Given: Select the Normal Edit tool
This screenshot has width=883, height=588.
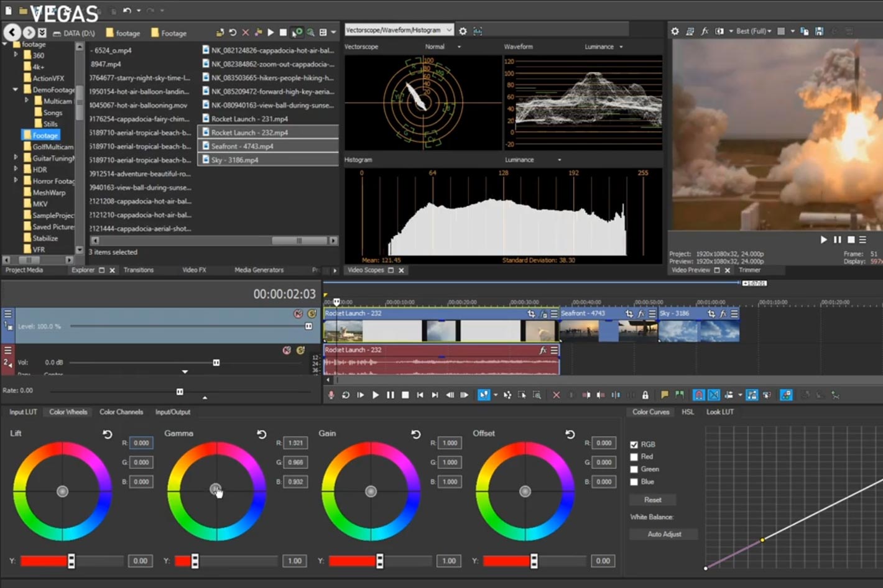Looking at the screenshot, I should 484,395.
